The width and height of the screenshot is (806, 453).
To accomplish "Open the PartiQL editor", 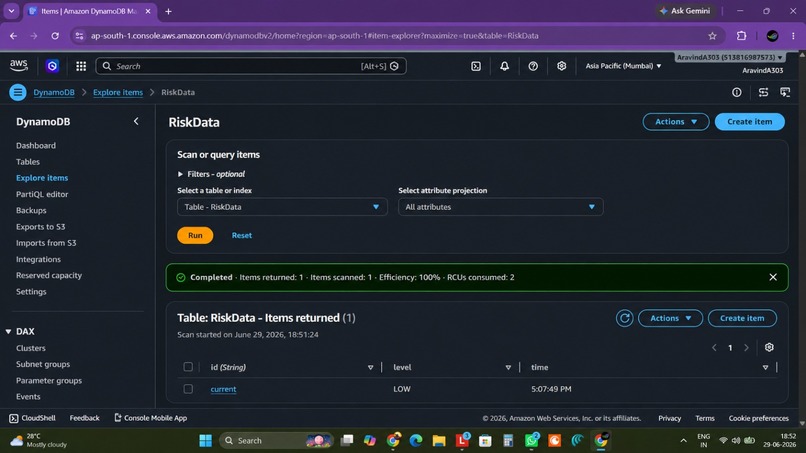I will pyautogui.click(x=42, y=194).
